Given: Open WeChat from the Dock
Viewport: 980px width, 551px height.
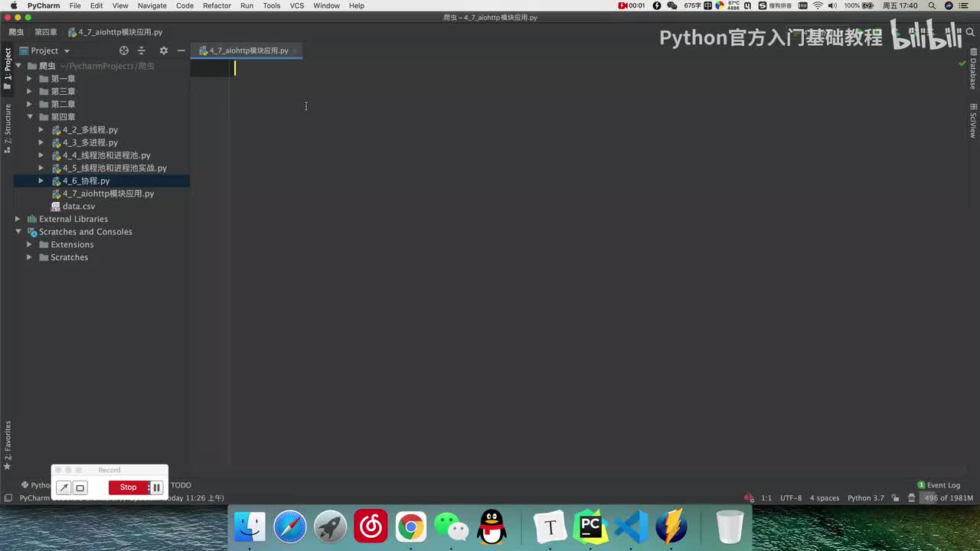Looking at the screenshot, I should [451, 527].
